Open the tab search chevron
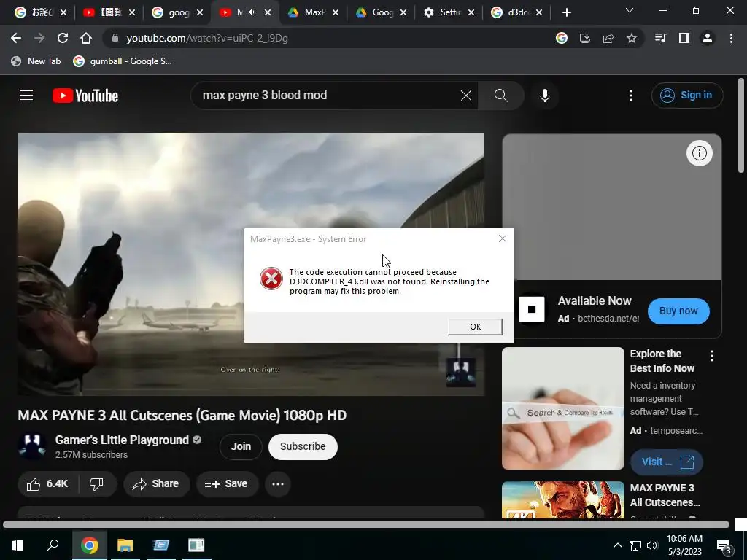Screen dimensions: 747x560 pos(630,10)
